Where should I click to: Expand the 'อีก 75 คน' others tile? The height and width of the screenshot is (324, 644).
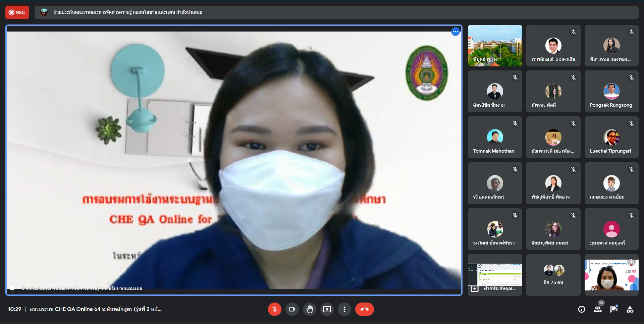[553, 275]
